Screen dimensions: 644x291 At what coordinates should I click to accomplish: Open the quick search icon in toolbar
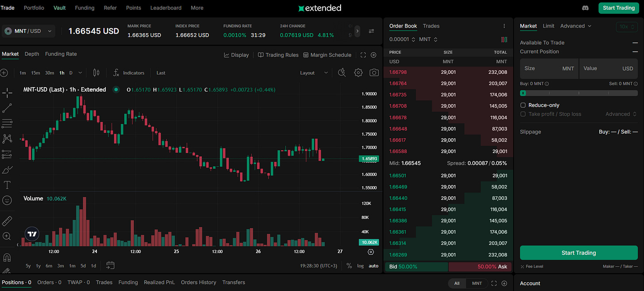pos(341,73)
